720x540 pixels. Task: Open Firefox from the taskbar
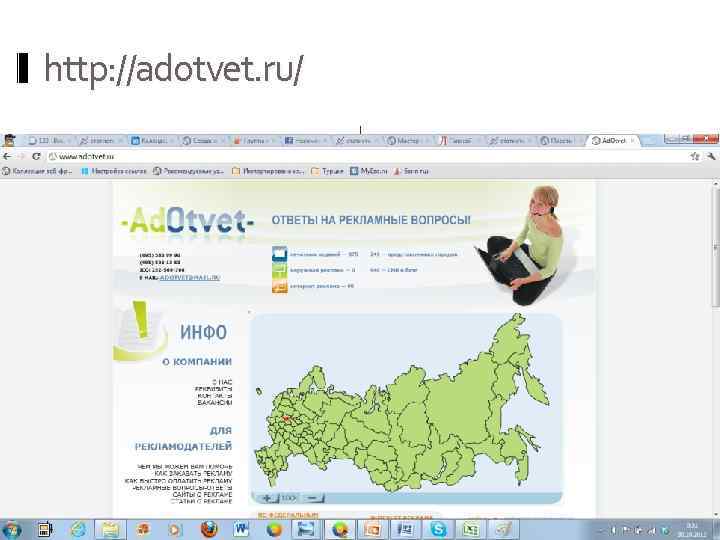click(x=209, y=529)
